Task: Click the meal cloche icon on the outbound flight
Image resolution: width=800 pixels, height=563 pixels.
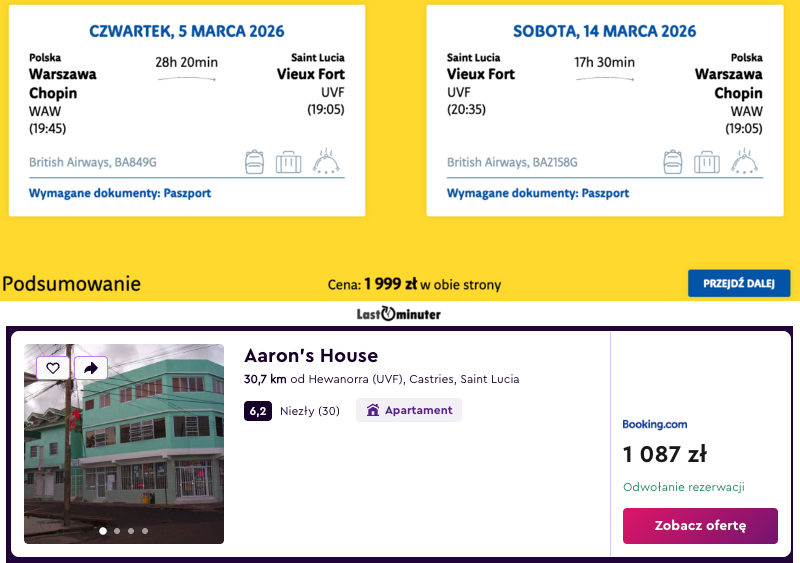Action: [x=326, y=160]
